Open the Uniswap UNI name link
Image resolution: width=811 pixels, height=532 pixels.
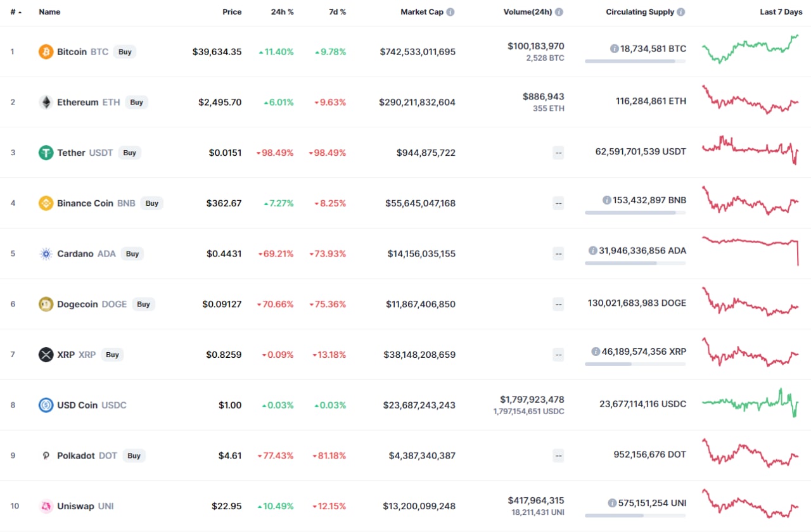[86, 506]
